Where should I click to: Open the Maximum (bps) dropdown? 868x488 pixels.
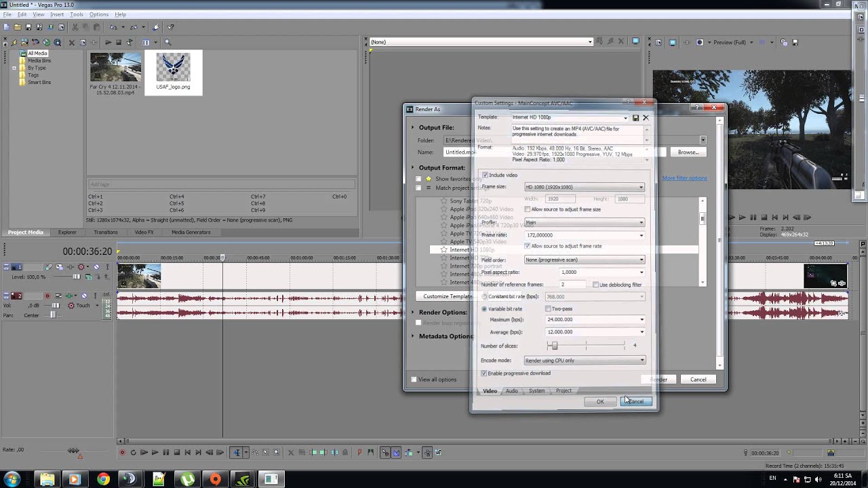[x=595, y=320]
